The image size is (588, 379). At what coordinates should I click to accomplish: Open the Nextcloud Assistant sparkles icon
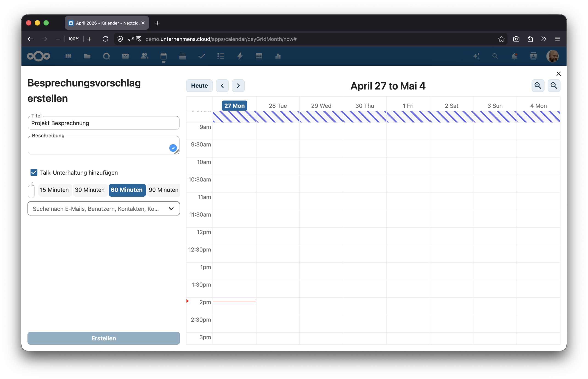point(476,56)
